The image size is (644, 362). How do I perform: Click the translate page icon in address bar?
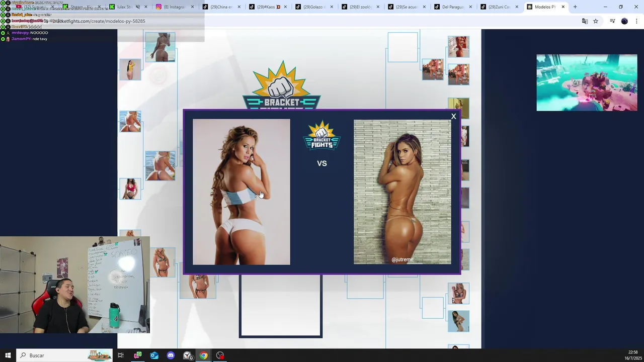[x=585, y=21]
